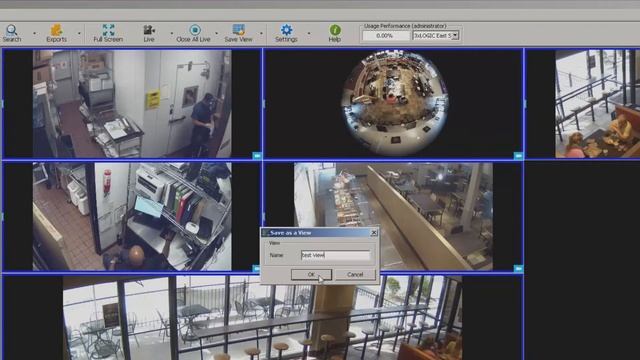Screen dimensions: 640x360
Task: Click corner icon of office desk camera
Action: (256, 268)
